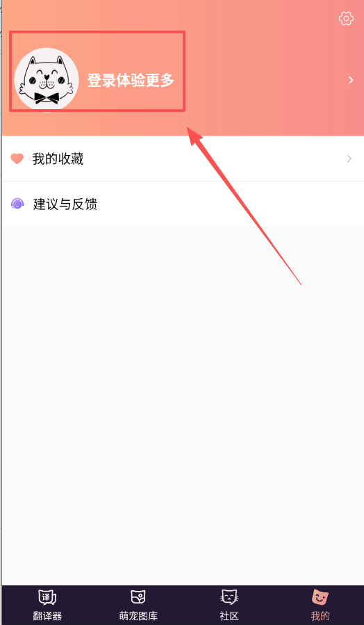Image resolution: width=364 pixels, height=625 pixels.
Task: Select the 萌宠图库 gallery icon
Action: tap(138, 597)
